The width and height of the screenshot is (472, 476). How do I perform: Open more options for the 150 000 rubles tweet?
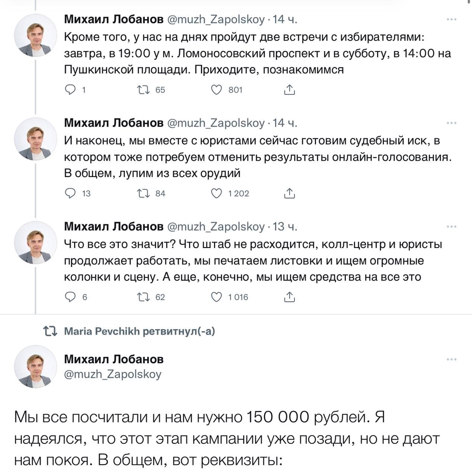[x=451, y=360]
